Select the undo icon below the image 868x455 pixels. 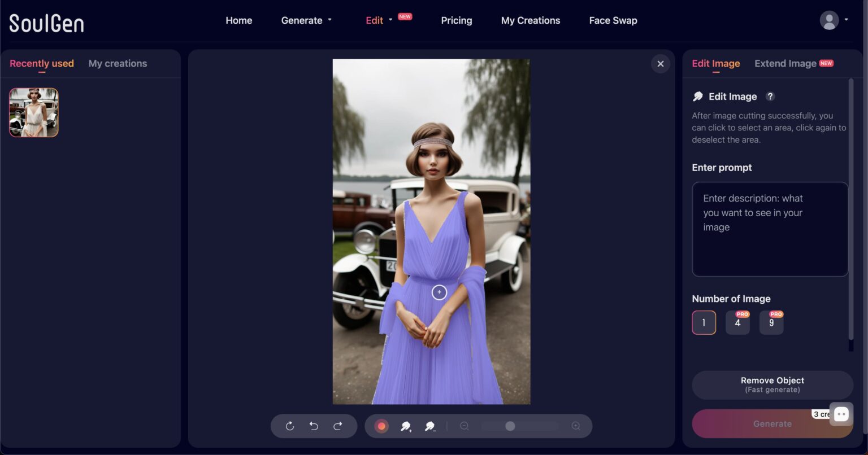(x=314, y=426)
